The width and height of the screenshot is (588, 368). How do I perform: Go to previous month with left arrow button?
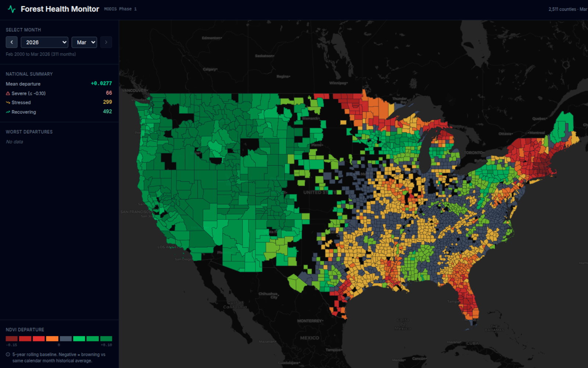pos(11,42)
